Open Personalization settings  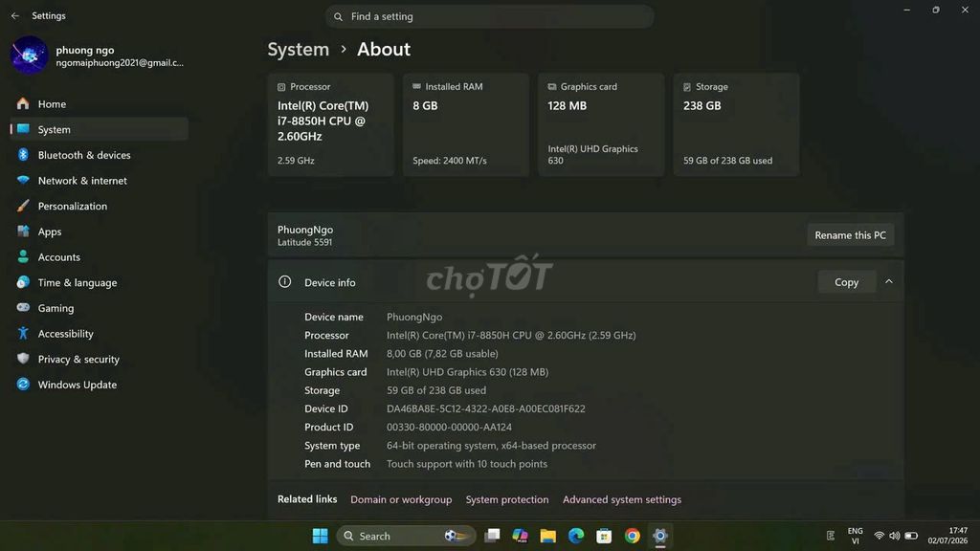(x=99, y=207)
